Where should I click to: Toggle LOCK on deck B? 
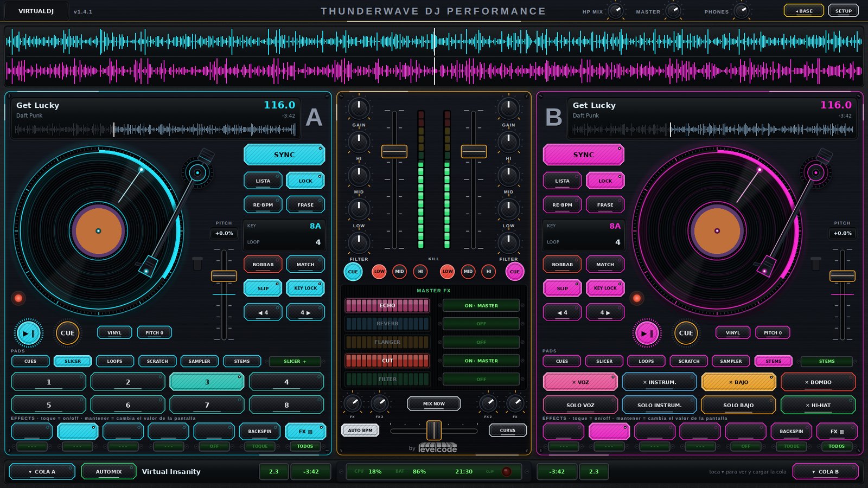605,181
